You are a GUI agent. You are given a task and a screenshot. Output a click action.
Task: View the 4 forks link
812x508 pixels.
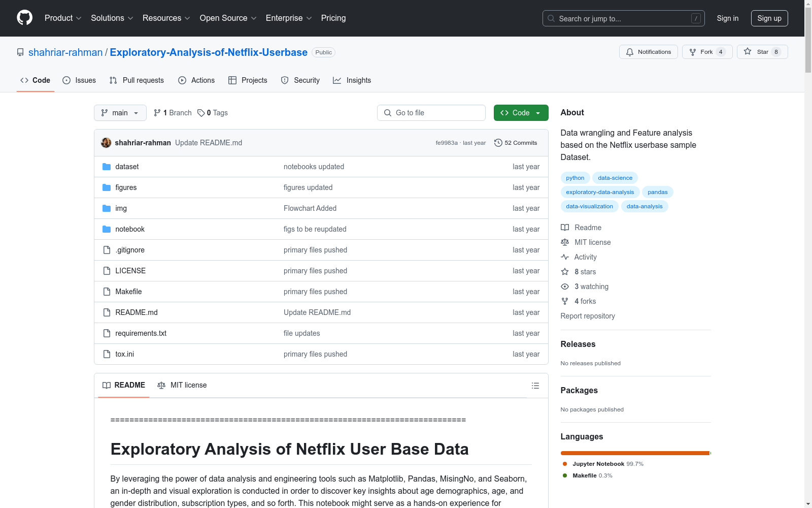(579, 301)
